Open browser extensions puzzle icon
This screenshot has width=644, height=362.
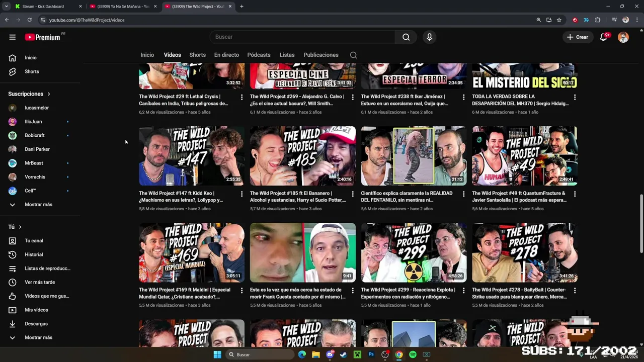598,20
